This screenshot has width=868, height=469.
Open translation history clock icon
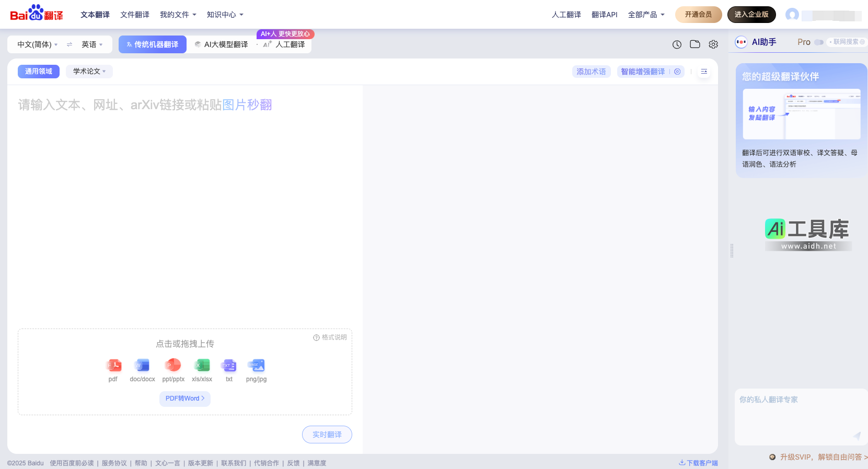click(x=677, y=44)
